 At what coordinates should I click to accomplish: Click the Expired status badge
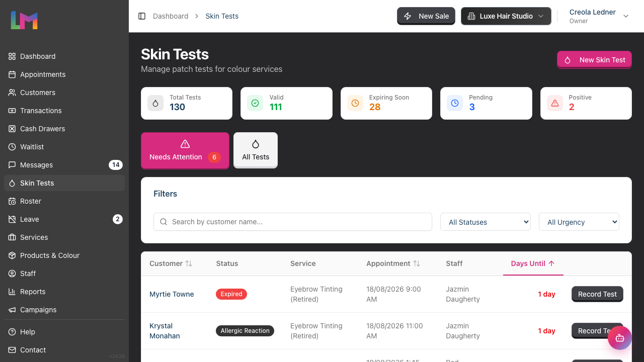(x=231, y=294)
